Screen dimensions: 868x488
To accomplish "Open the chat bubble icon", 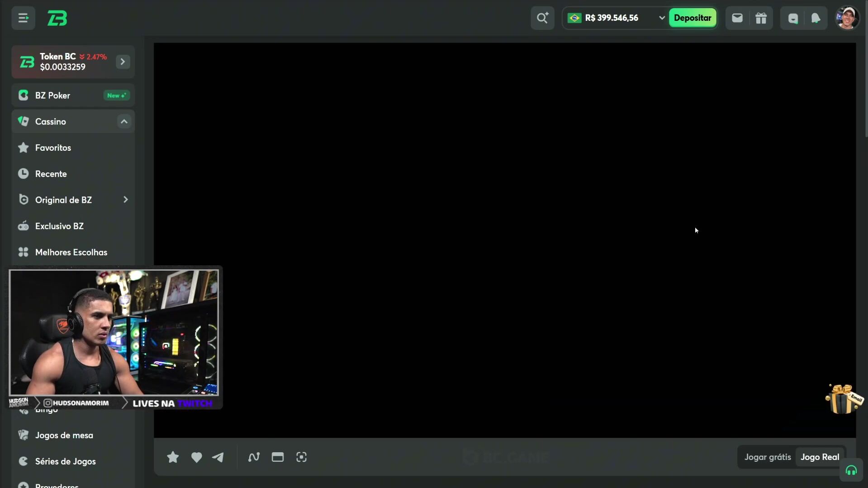I will [x=793, y=18].
